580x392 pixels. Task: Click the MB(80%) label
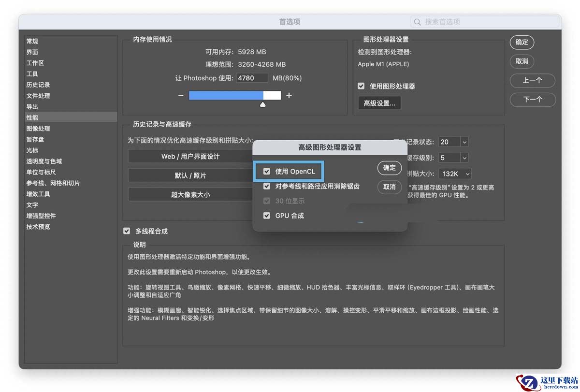click(x=287, y=78)
